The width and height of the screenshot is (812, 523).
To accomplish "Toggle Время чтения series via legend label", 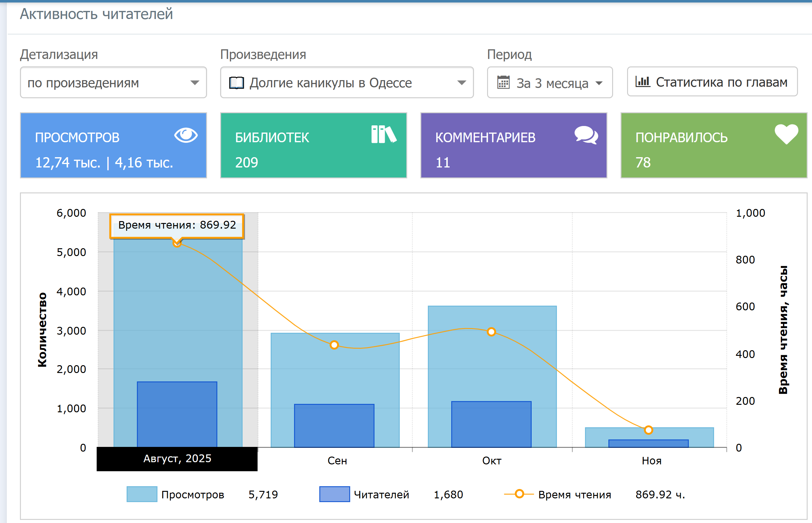I will coord(574,495).
